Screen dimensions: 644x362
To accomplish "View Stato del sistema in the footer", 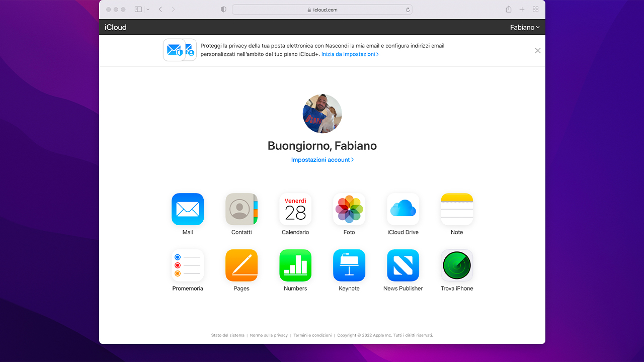I will (227, 335).
